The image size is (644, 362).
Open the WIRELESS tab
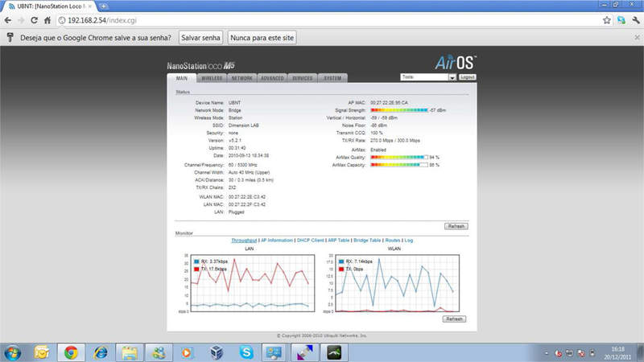click(212, 78)
